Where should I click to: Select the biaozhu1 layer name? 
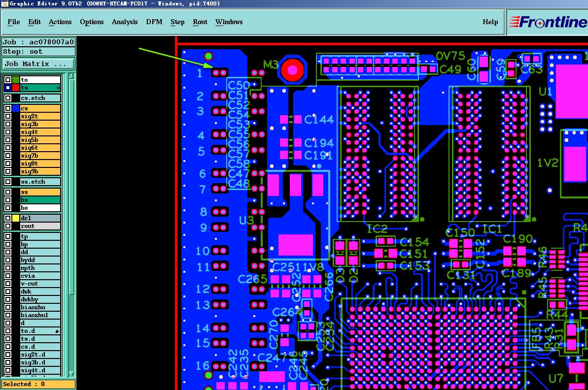coord(40,315)
